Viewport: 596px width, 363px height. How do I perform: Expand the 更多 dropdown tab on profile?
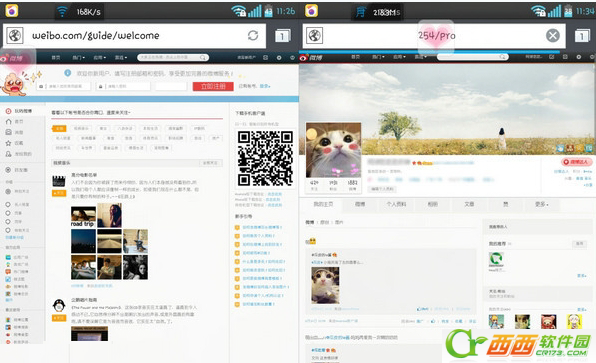pos(542,204)
